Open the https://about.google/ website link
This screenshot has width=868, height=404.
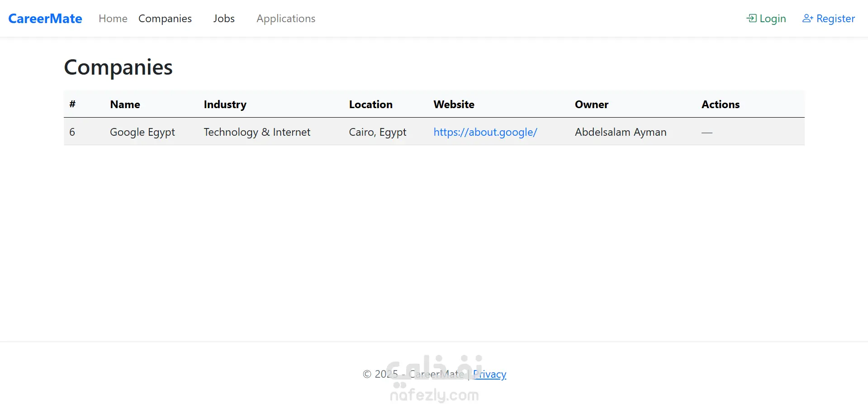click(x=485, y=132)
